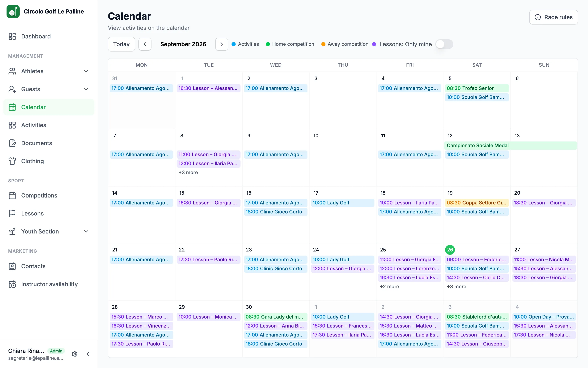Show +3 more events on the 8th
588x368 pixels.
click(x=188, y=173)
